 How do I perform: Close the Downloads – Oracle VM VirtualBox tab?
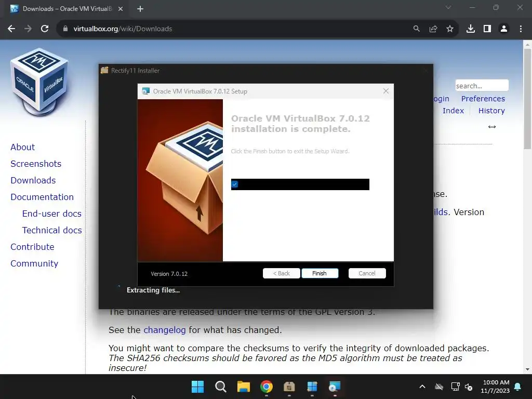[x=121, y=9]
